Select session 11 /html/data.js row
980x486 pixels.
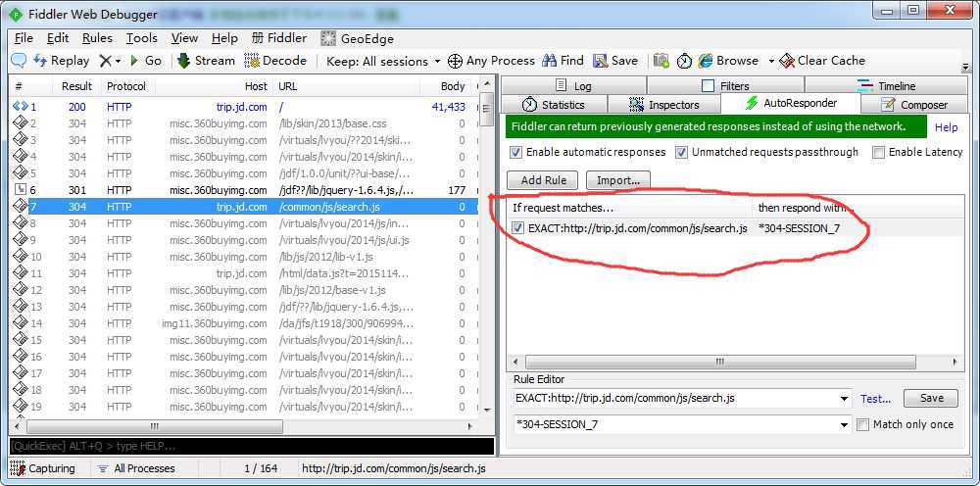[x=244, y=273]
